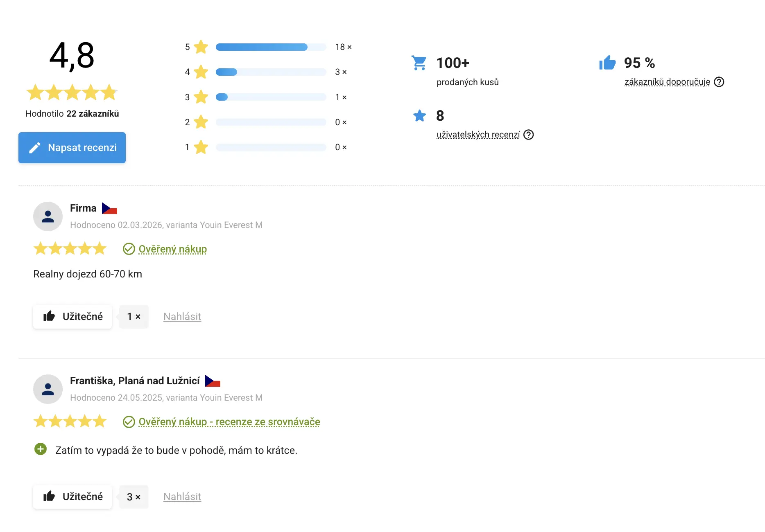Viewport: 765px width, 532px height.
Task: Click the uživatelských recenzí link
Action: 478,135
